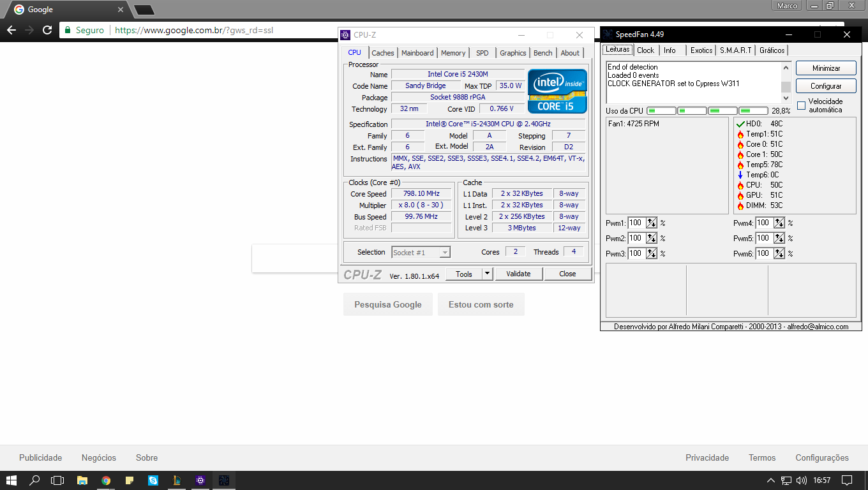
Task: Click the green padlock Seguro icon
Action: pyautogui.click(x=68, y=30)
